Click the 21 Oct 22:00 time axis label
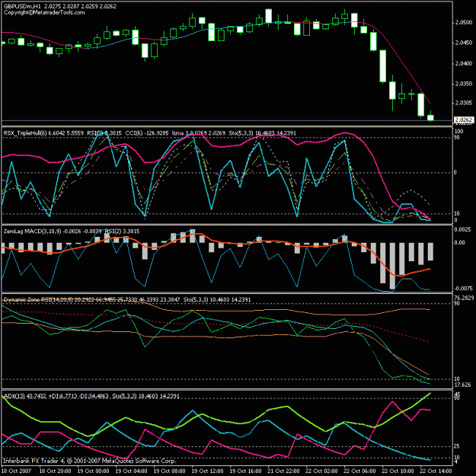 [283, 471]
